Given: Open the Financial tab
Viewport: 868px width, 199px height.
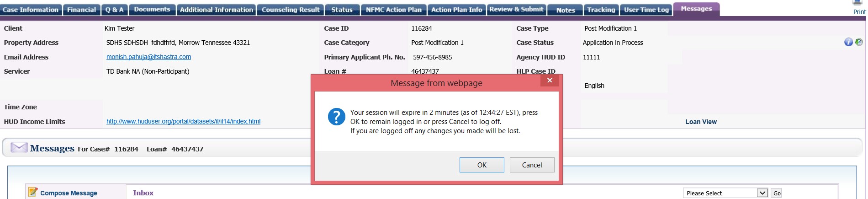Looking at the screenshot, I should click(81, 10).
